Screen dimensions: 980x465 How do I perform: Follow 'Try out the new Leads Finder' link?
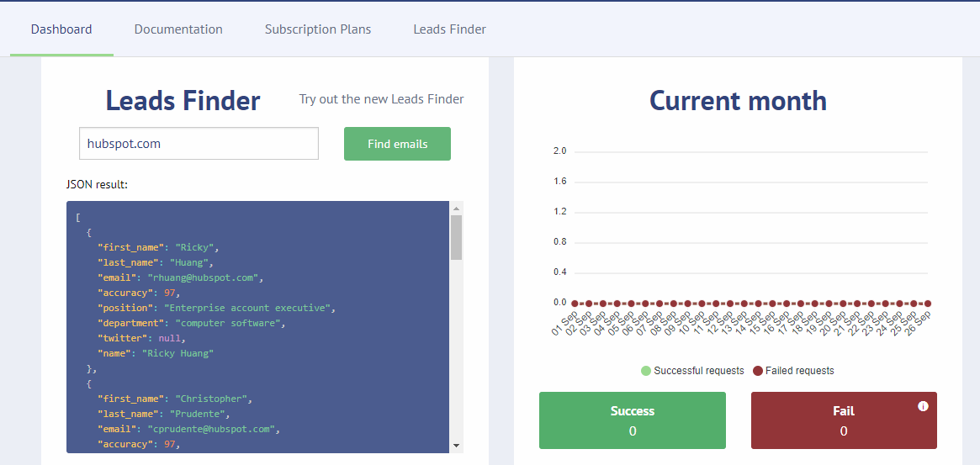(x=381, y=98)
